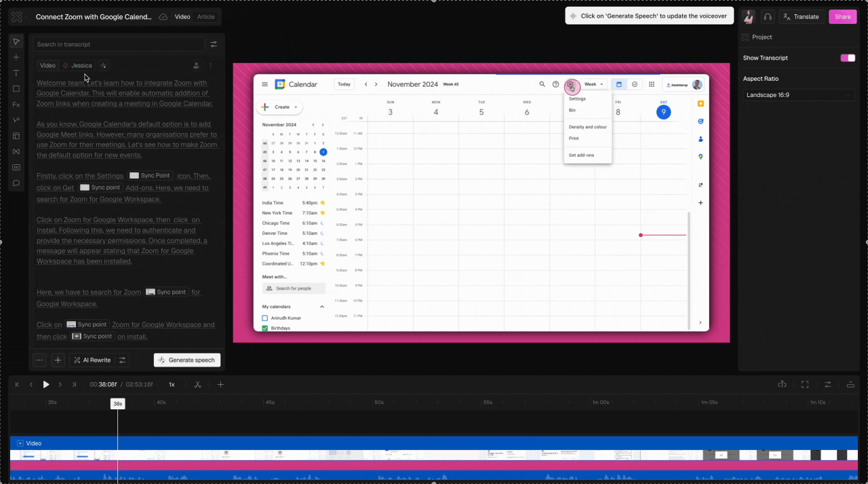Open the three-dot transcript options menu
The image size is (868, 484).
211,66
